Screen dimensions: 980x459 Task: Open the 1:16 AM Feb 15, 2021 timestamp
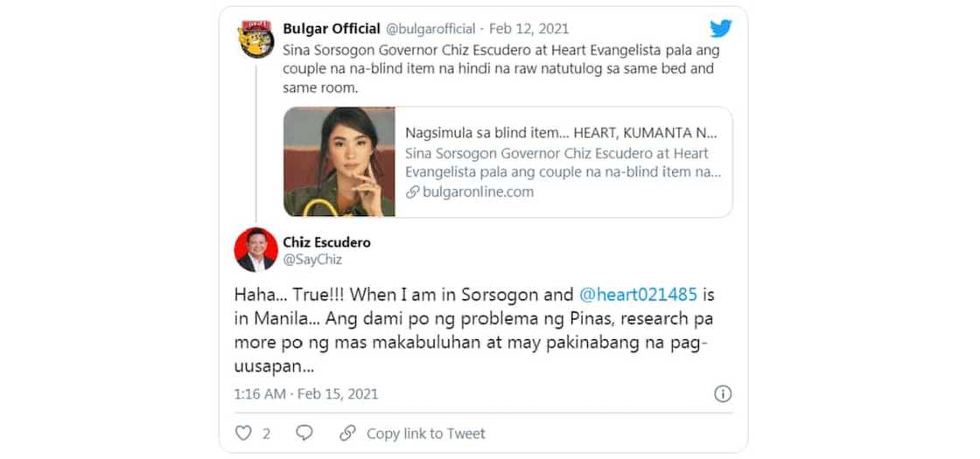click(306, 394)
